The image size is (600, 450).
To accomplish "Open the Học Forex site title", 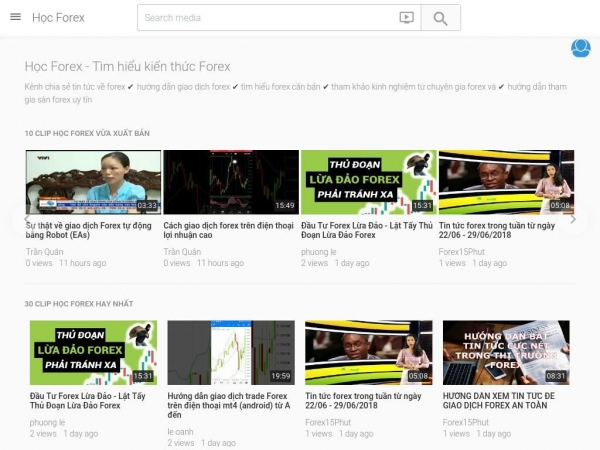I will pyautogui.click(x=58, y=17).
